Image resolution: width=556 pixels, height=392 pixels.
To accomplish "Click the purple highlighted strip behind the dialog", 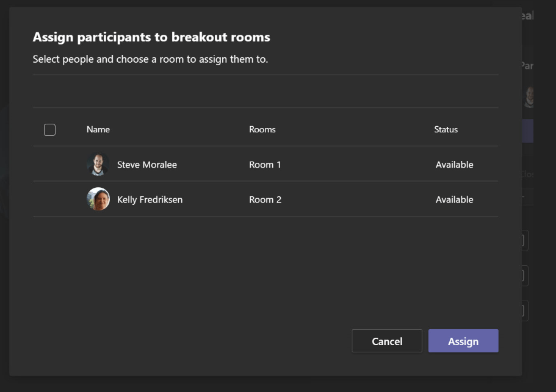I will point(528,131).
